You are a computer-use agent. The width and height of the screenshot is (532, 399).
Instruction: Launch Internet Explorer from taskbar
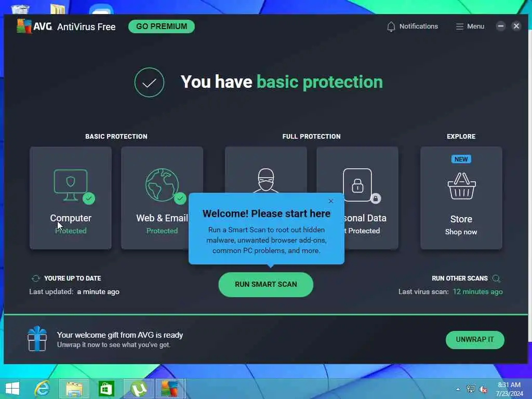pos(43,389)
